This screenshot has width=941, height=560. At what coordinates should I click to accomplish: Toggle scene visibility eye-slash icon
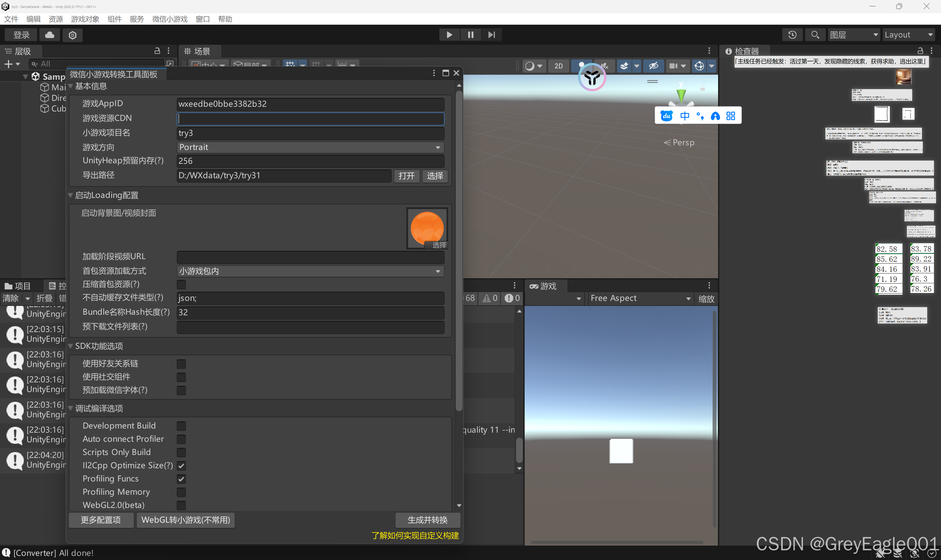[x=653, y=66]
